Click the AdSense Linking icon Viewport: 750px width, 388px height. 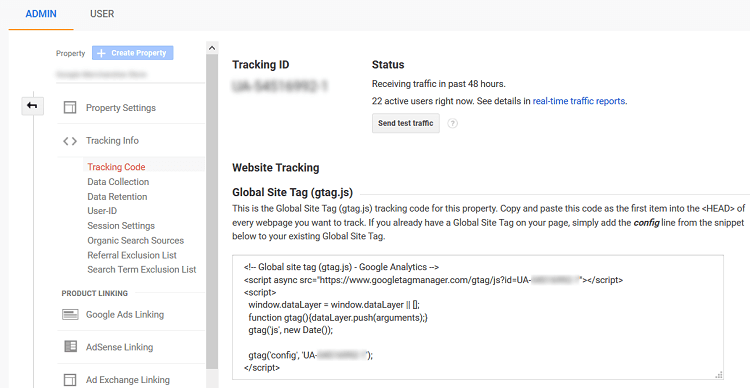[70, 346]
